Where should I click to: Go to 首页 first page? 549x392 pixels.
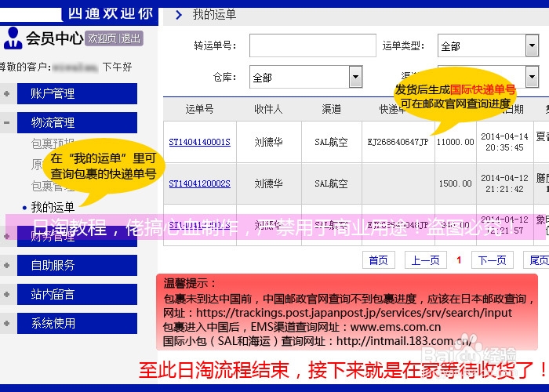pyautogui.click(x=379, y=260)
